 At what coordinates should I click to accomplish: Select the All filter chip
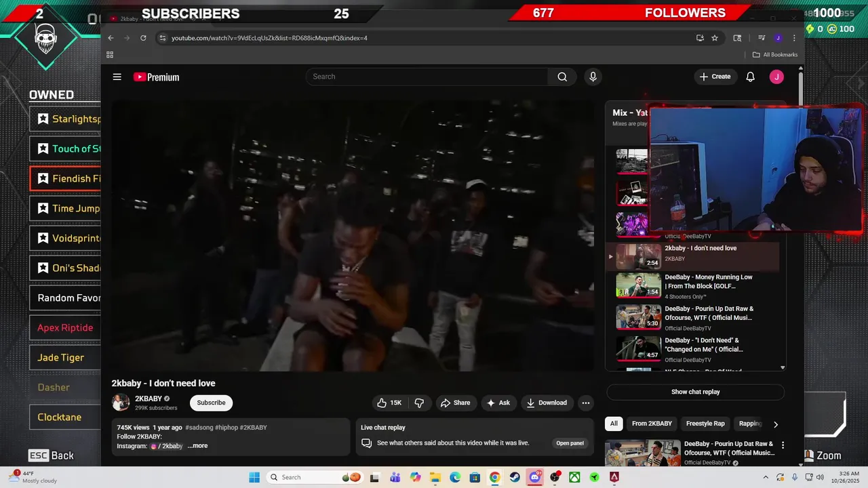pos(614,424)
